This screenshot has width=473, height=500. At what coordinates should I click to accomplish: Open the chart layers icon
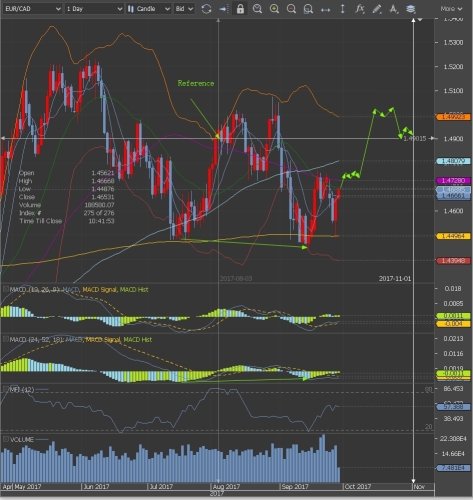[x=411, y=9]
